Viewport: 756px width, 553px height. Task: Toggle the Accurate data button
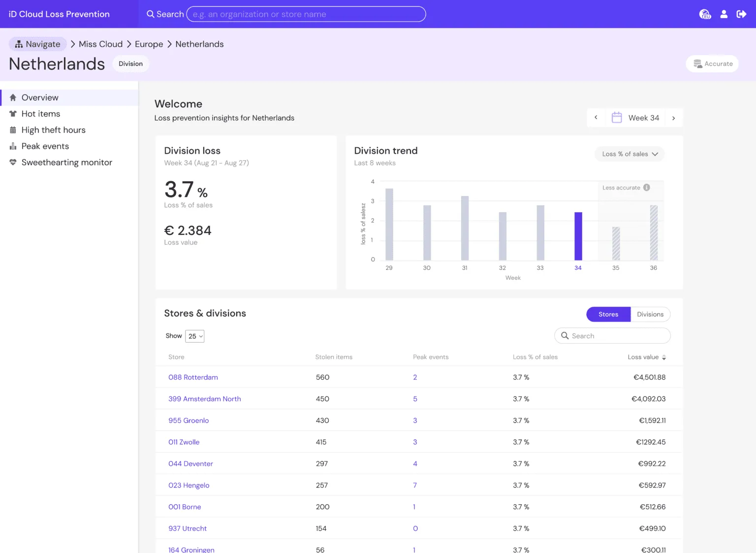point(712,64)
